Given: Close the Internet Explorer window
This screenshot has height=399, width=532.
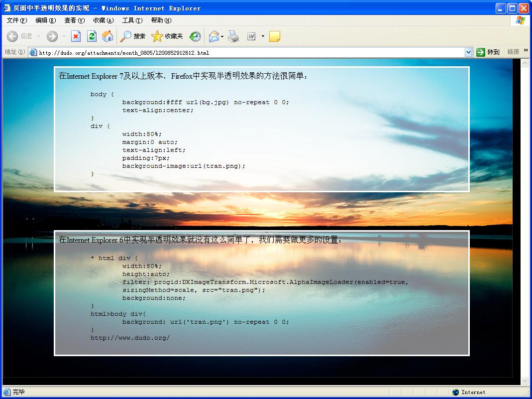Looking at the screenshot, I should pyautogui.click(x=524, y=8).
